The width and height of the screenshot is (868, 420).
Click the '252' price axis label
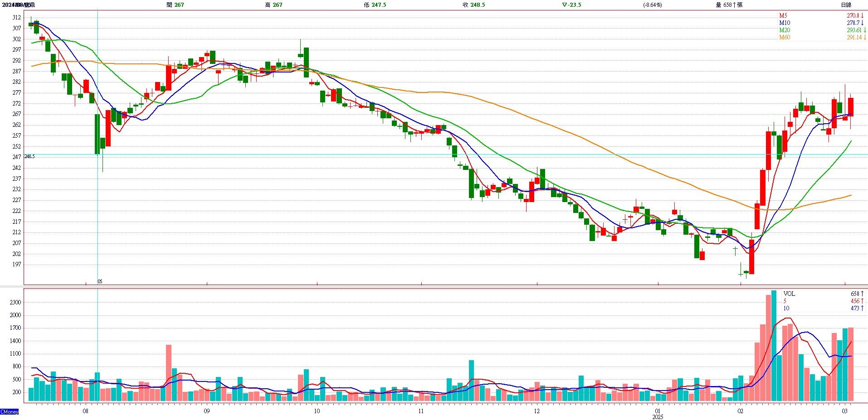coord(17,147)
